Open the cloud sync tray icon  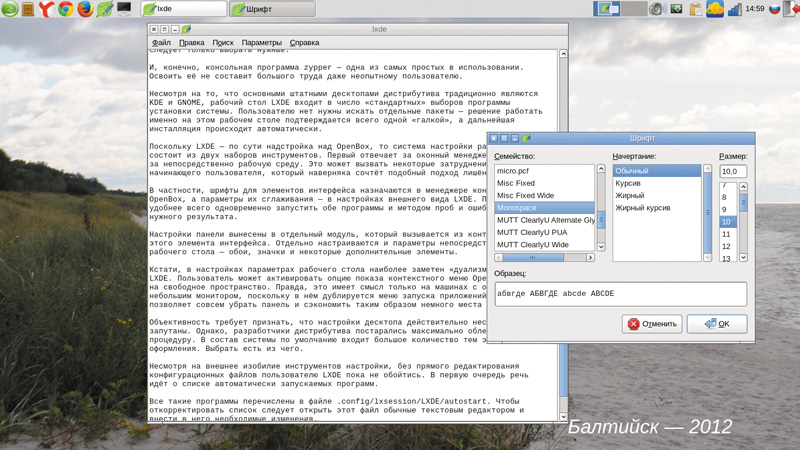pos(715,9)
